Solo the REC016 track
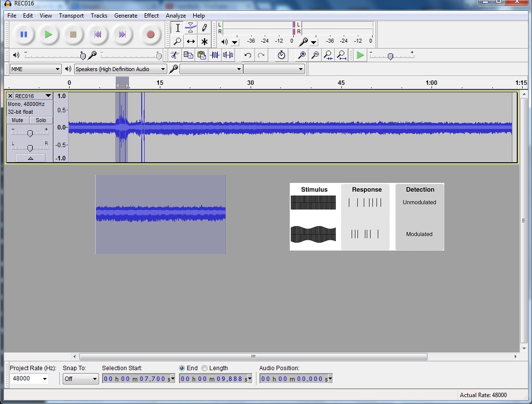This screenshot has width=532, height=404. coord(41,120)
